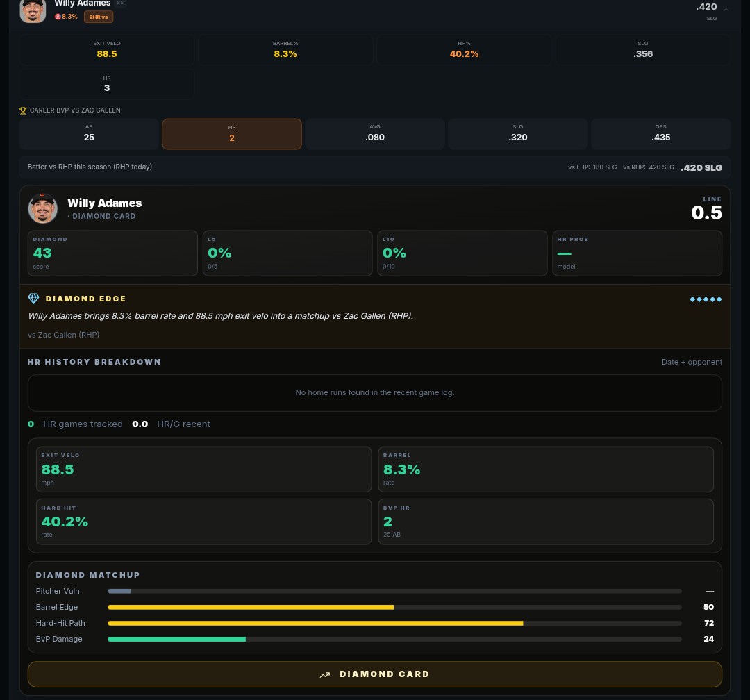This screenshot has width=750, height=700.
Task: Click the bold .420 SLG summary
Action: [x=701, y=168]
